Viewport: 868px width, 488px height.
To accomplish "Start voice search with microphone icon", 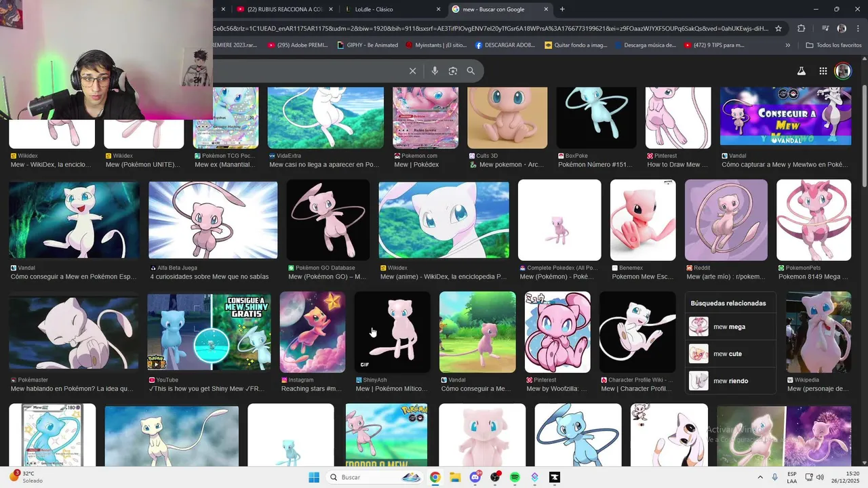I will click(435, 71).
